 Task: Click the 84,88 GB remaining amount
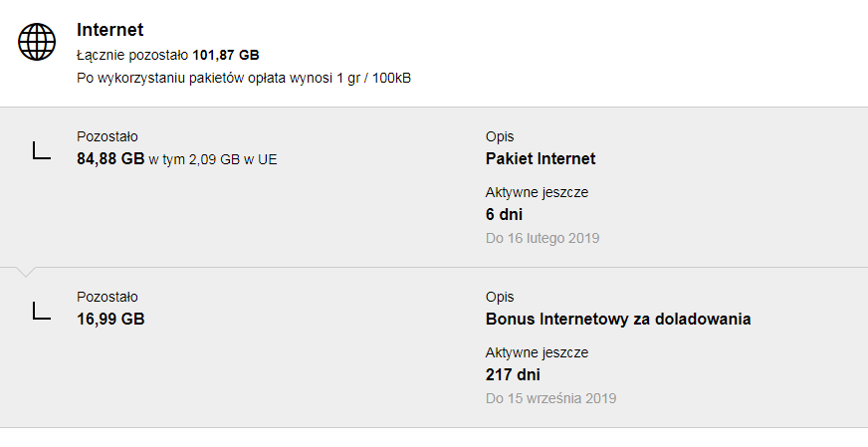point(110,158)
